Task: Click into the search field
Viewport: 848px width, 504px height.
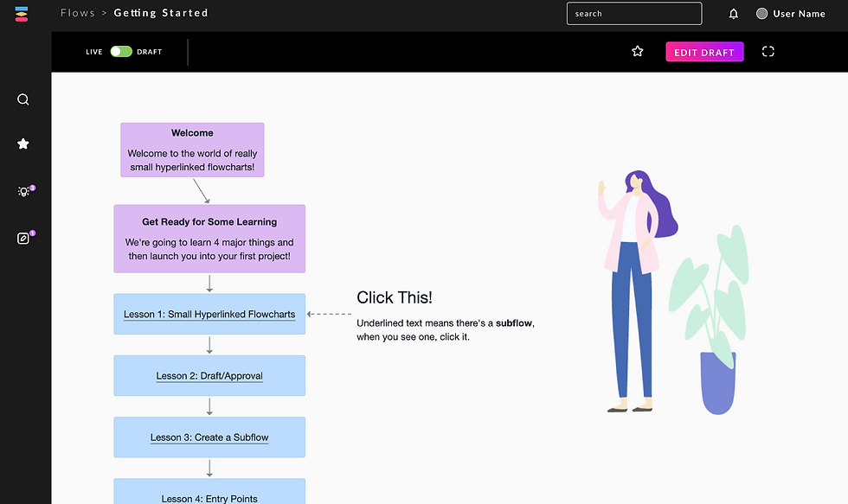Action: pyautogui.click(x=634, y=14)
